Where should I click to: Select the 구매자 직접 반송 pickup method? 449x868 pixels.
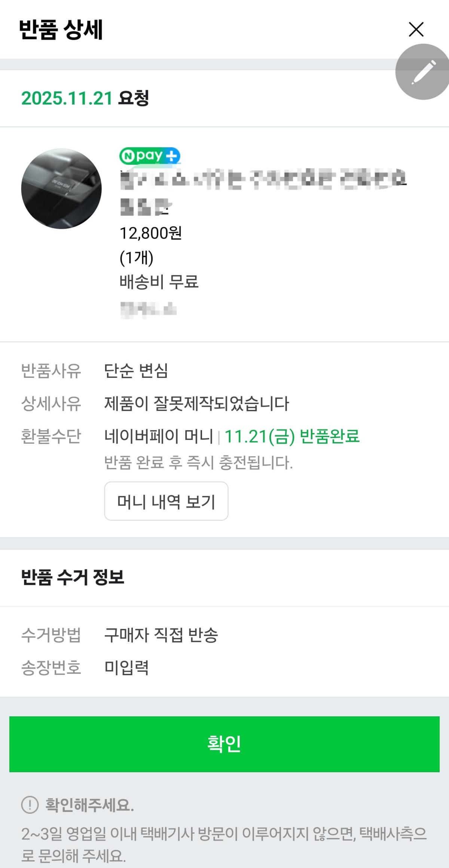[161, 635]
